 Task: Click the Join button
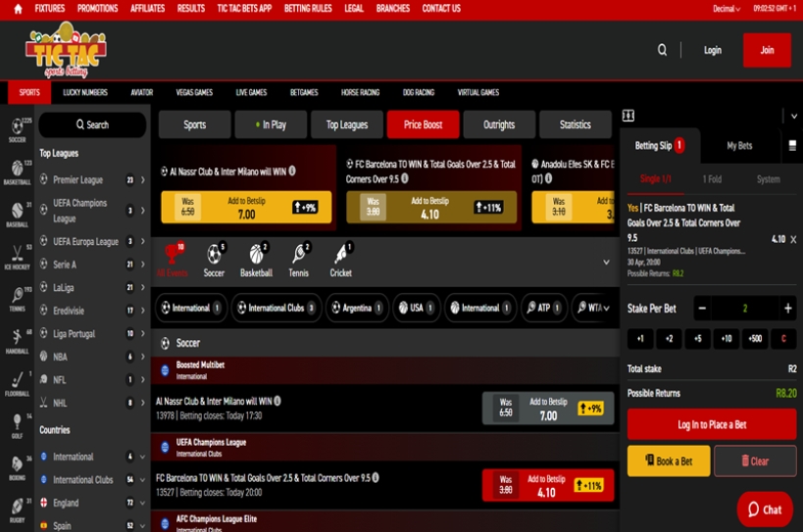tap(767, 50)
